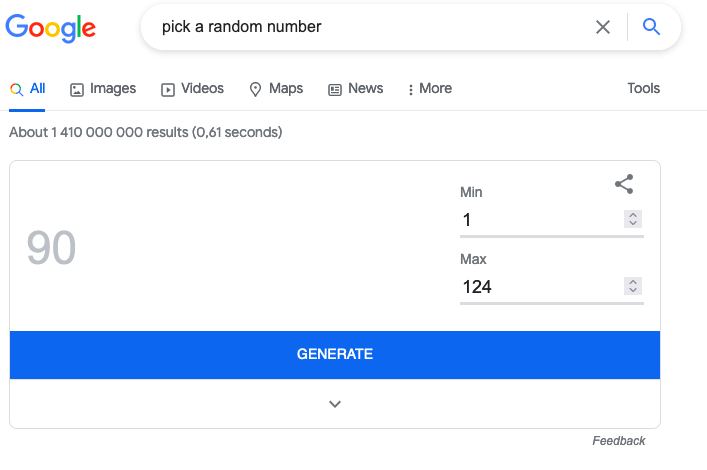Clear the search box with X icon

[x=602, y=27]
